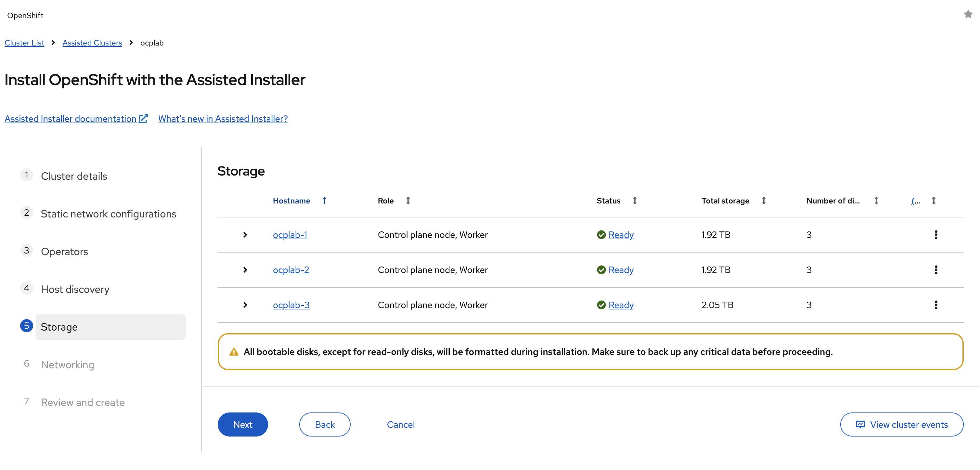
Task: Sort by Status column icon
Action: 635,201
